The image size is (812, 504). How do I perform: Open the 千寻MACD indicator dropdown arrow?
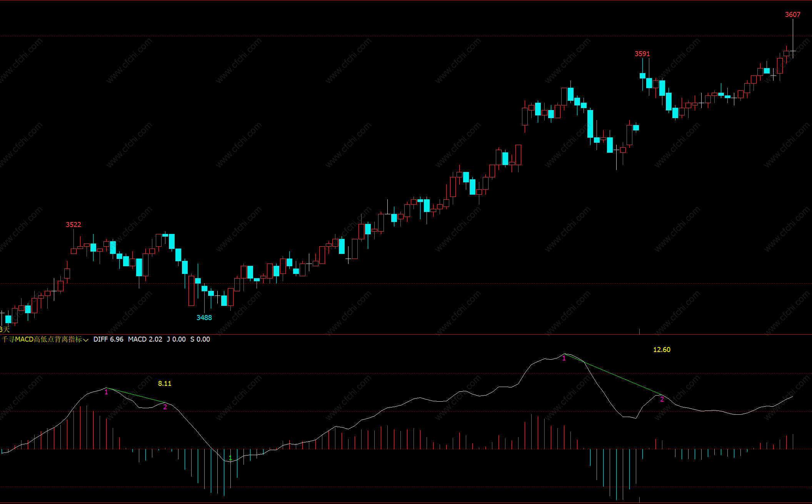[x=86, y=340]
